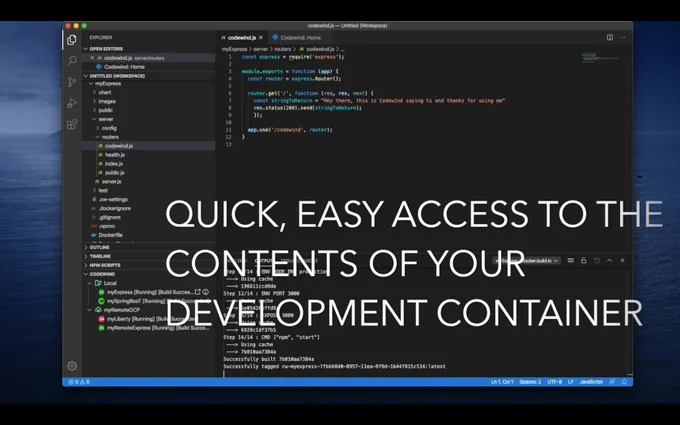The width and height of the screenshot is (680, 425).
Task: Click the routers breadcrumb
Action: point(282,49)
